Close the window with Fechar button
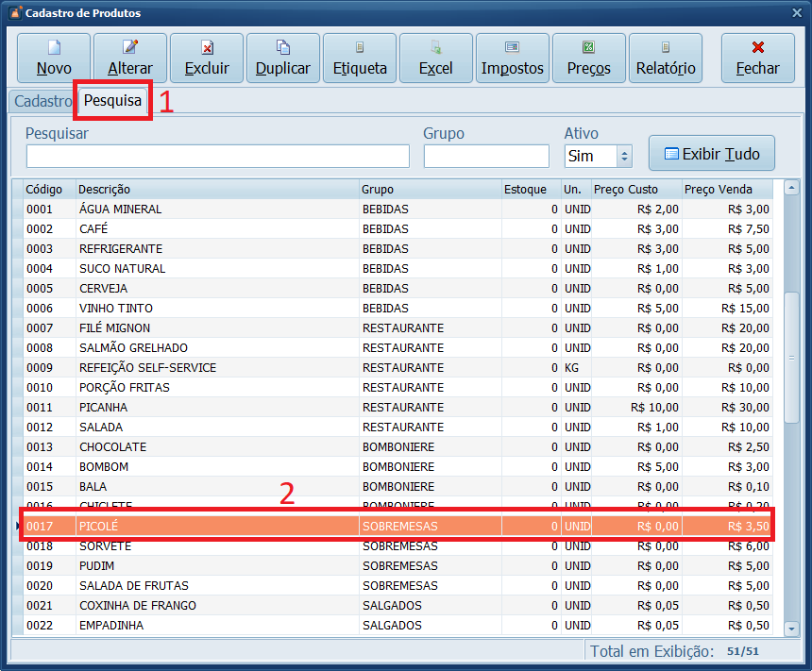The image size is (812, 671). (x=757, y=59)
